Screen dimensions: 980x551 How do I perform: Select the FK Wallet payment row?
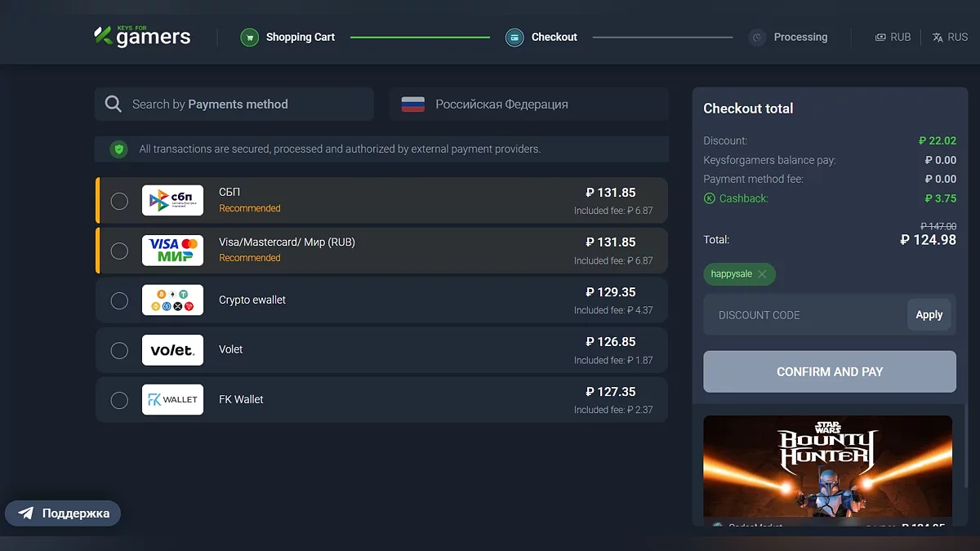[381, 400]
